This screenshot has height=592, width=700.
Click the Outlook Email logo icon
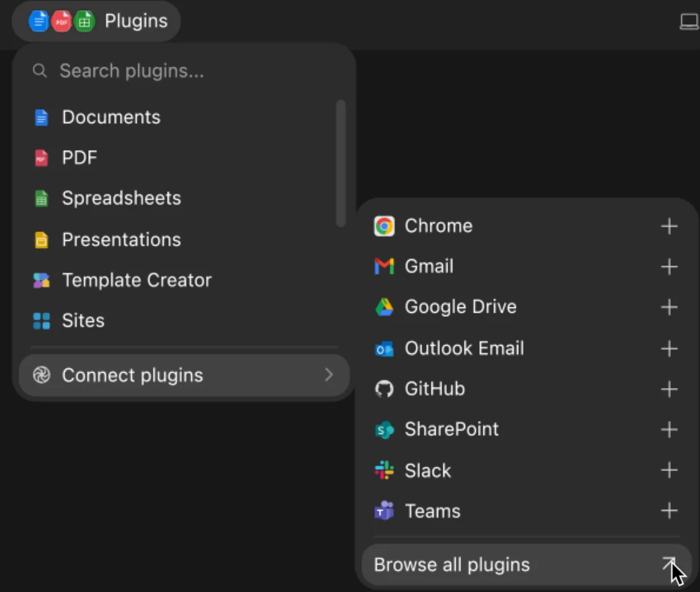(x=384, y=349)
